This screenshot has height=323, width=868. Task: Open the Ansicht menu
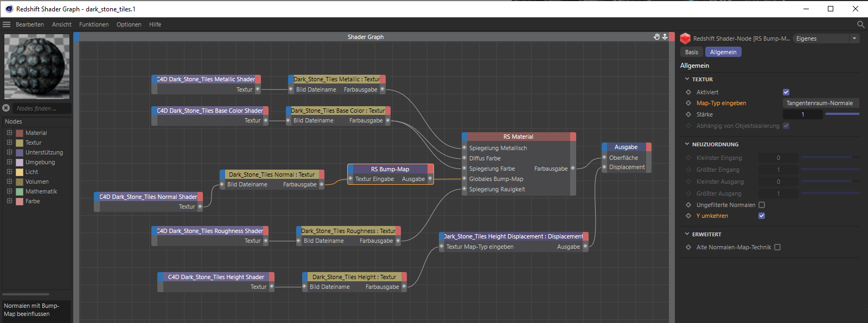pos(62,24)
